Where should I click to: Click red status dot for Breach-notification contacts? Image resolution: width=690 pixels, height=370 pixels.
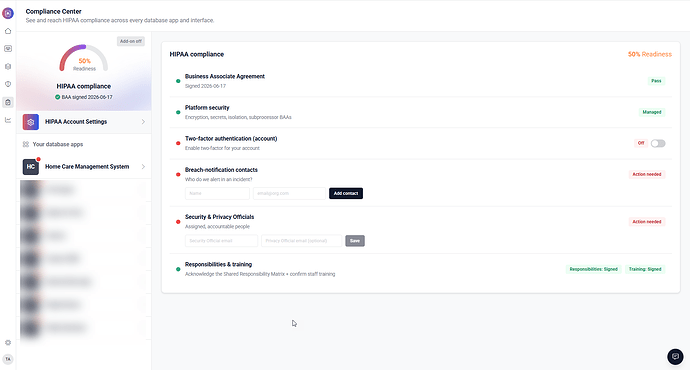(x=178, y=175)
